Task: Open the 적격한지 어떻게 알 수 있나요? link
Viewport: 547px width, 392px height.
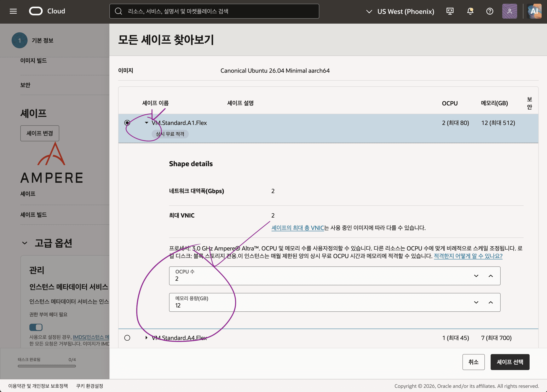Action: [x=468, y=256]
